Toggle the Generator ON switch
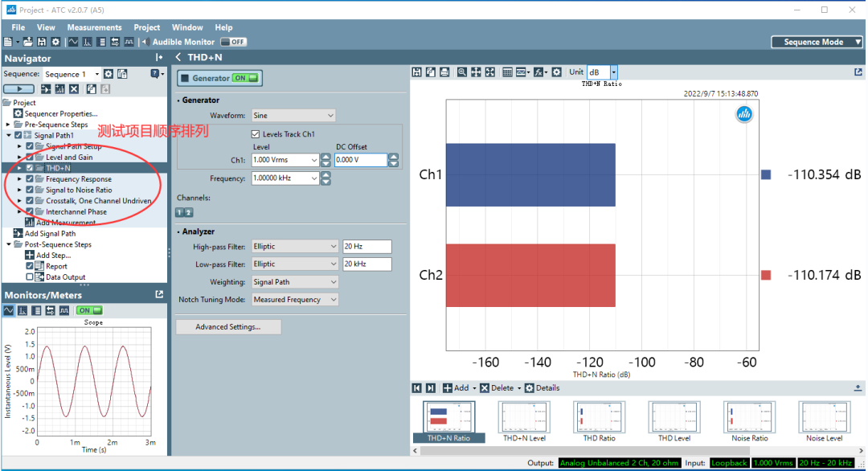The height and width of the screenshot is (471, 868). (x=245, y=78)
